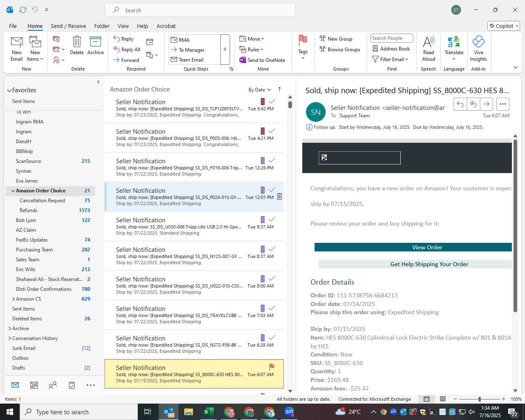
Task: Click in the Search People field
Action: pyautogui.click(x=391, y=38)
